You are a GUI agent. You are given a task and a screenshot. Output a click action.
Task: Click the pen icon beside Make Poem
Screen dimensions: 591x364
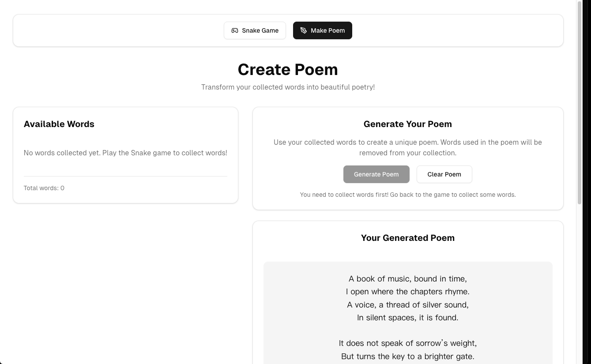[304, 30]
